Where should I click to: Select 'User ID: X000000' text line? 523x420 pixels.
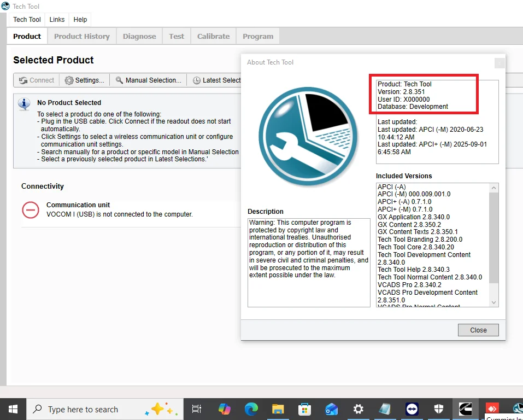(x=404, y=100)
